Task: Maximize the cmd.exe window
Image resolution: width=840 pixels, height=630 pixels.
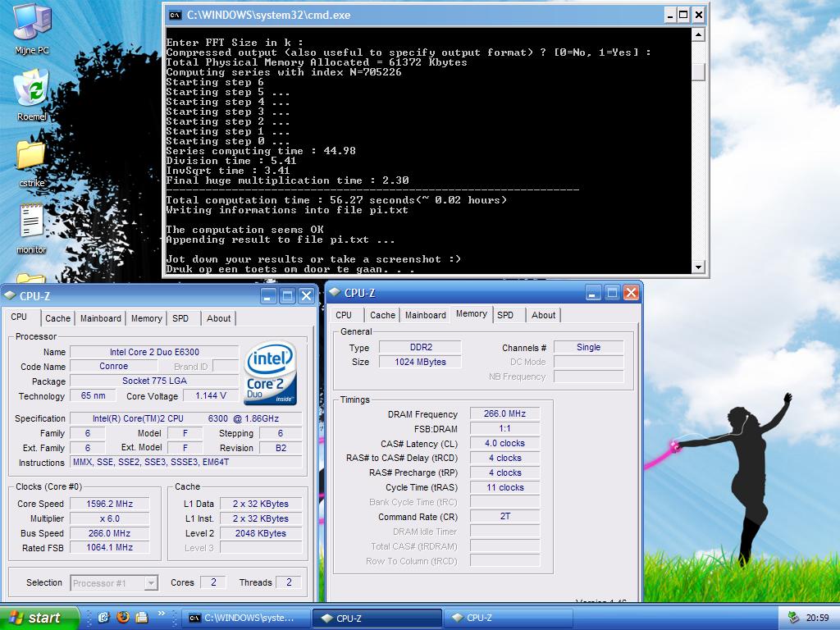Action: [x=683, y=15]
